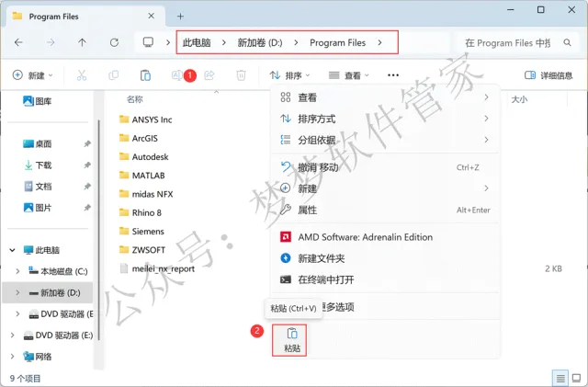Open the 新建 dropdown in toolbar
The image size is (588, 387).
33,75
